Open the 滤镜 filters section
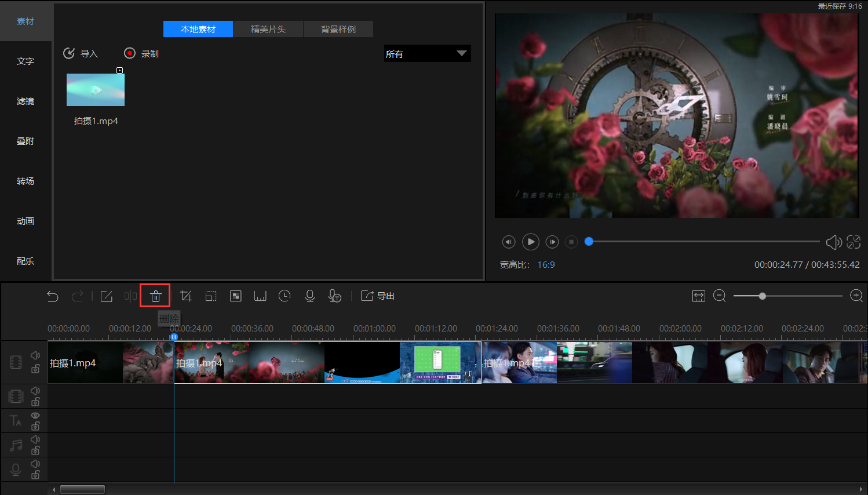Image resolution: width=868 pixels, height=495 pixels. click(x=25, y=101)
